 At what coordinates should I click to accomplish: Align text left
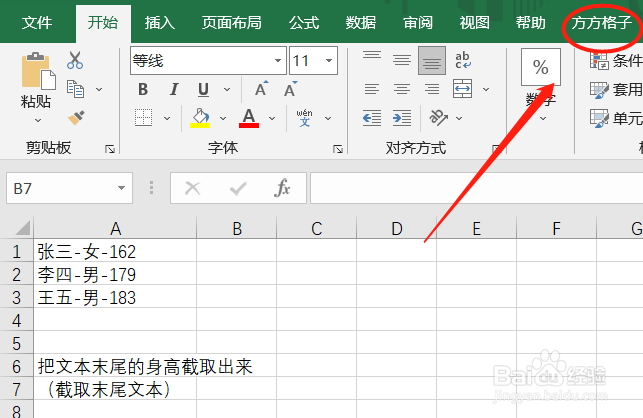pos(372,89)
